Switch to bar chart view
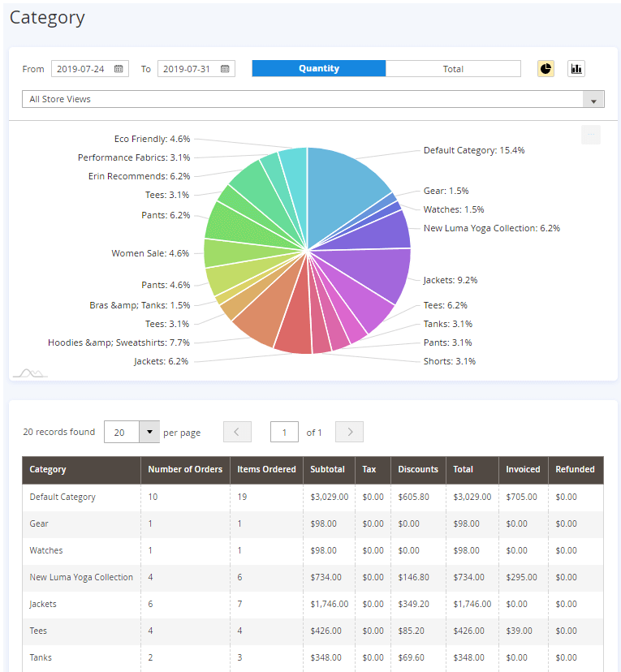621x672 pixels. tap(576, 69)
